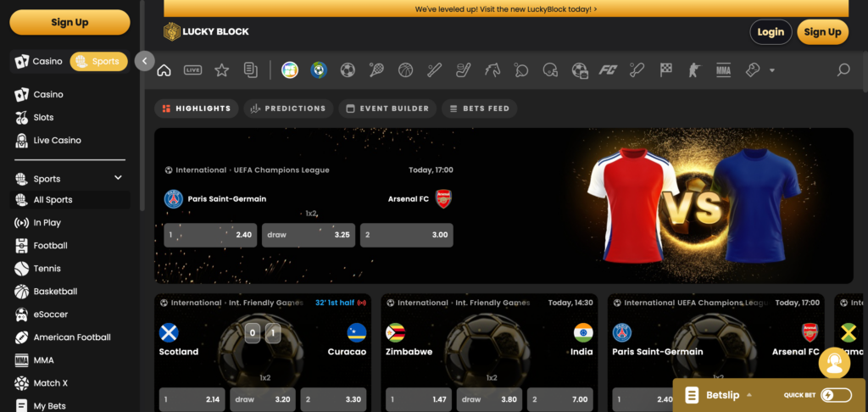Image resolution: width=868 pixels, height=412 pixels.
Task: Open the bet slips document icon
Action: 251,70
